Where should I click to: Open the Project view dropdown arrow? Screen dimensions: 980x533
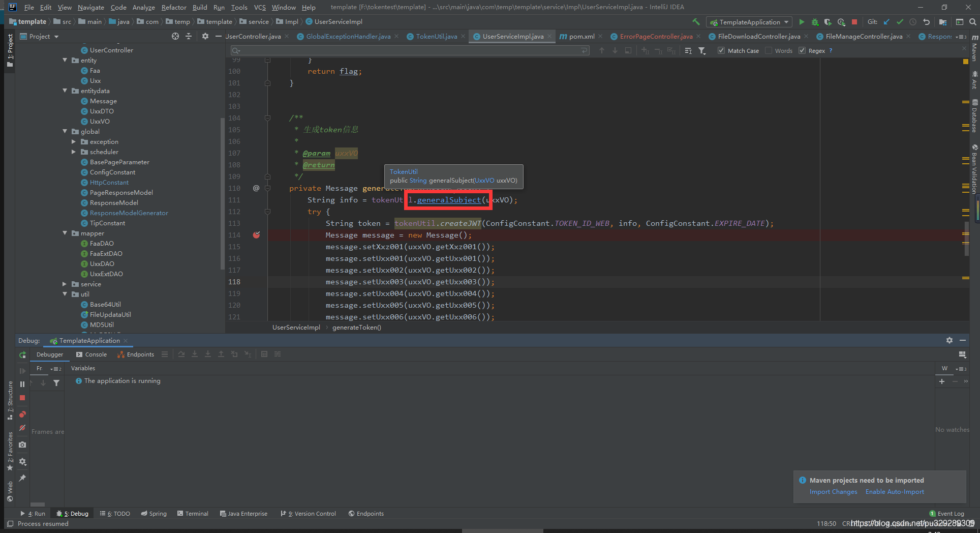pos(56,37)
